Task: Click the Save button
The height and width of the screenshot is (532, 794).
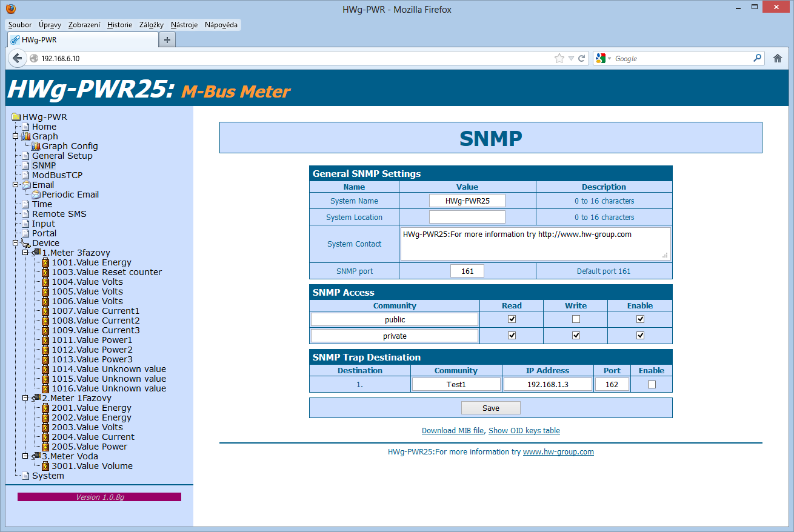Action: (x=491, y=408)
